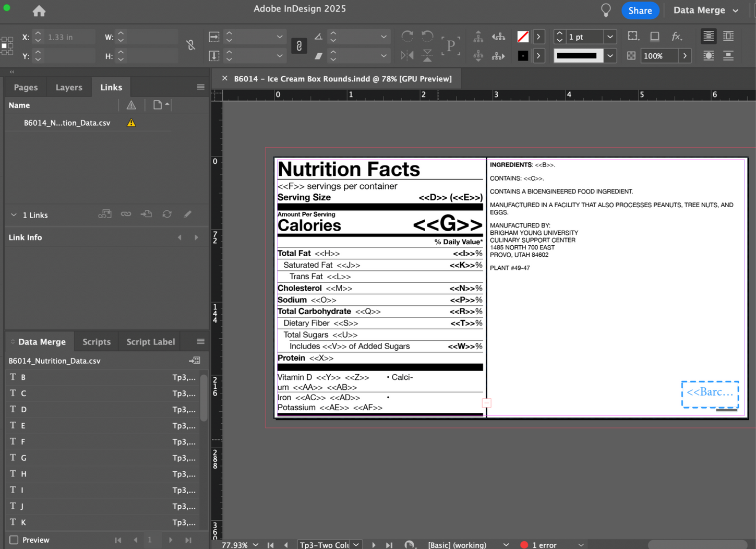Click the 1 error preflight indicator

(539, 545)
